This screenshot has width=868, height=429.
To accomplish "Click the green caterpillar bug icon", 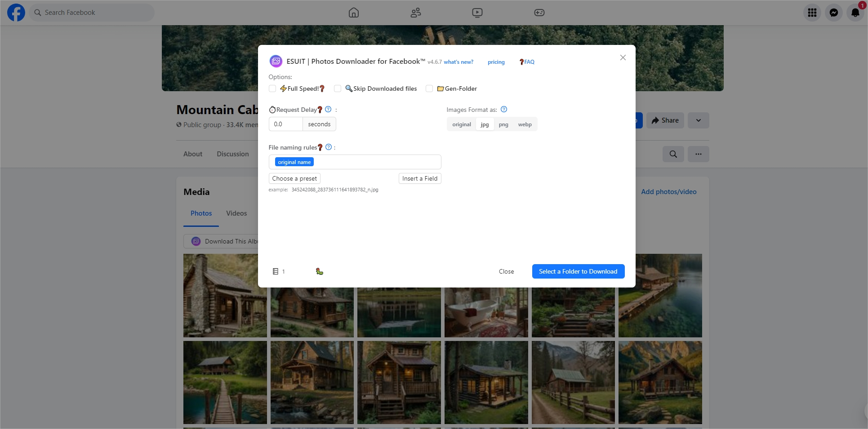I will click(319, 271).
